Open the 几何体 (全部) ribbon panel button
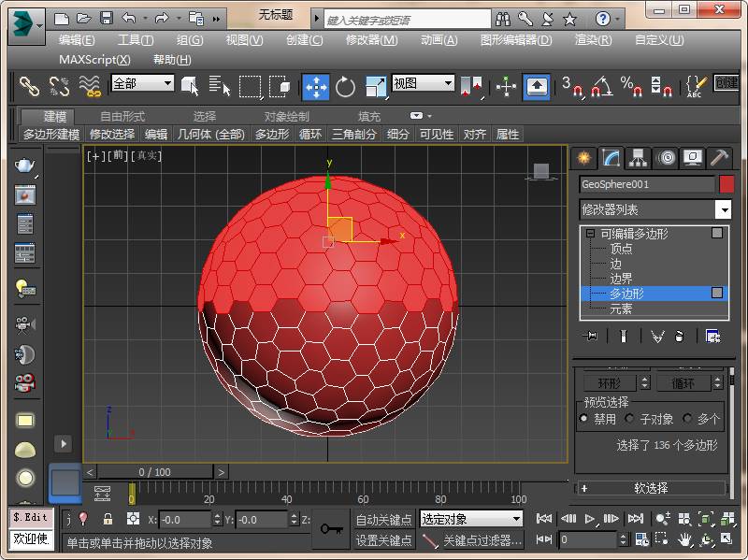 click(x=210, y=135)
